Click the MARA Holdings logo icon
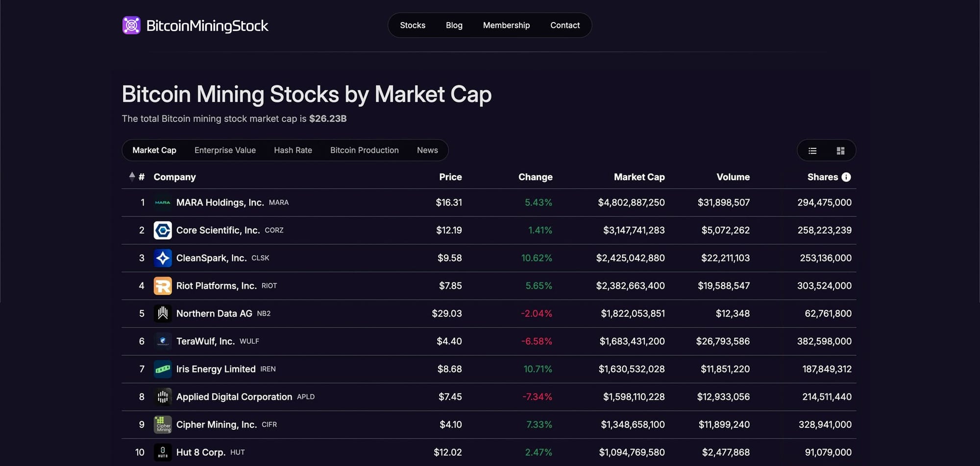The width and height of the screenshot is (980, 466). [x=163, y=203]
